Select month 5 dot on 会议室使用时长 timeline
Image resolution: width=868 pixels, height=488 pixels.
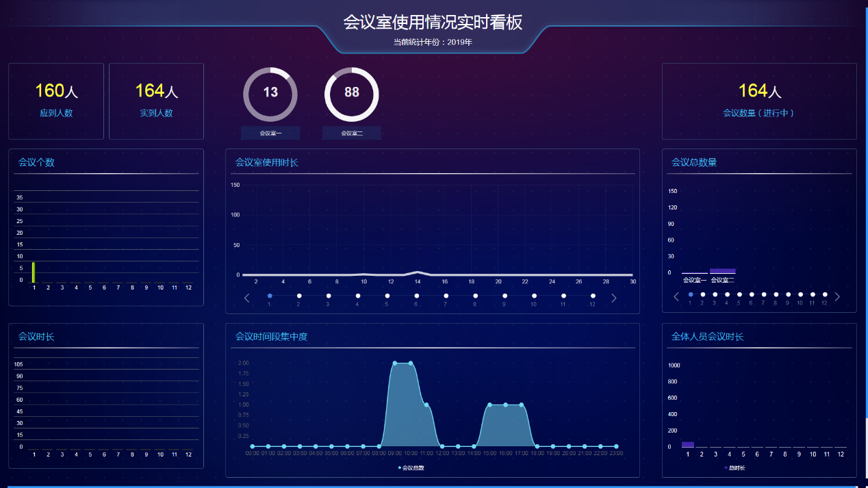click(x=387, y=296)
